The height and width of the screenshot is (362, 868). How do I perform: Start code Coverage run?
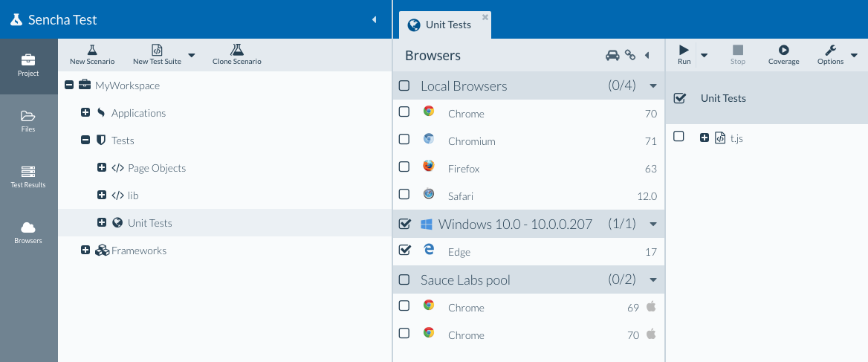click(783, 54)
